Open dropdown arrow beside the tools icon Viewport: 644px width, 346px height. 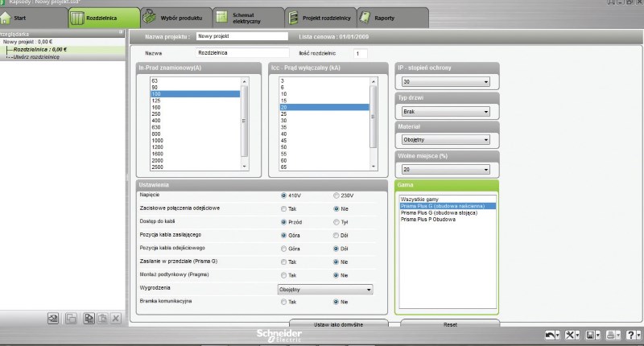coord(577,336)
